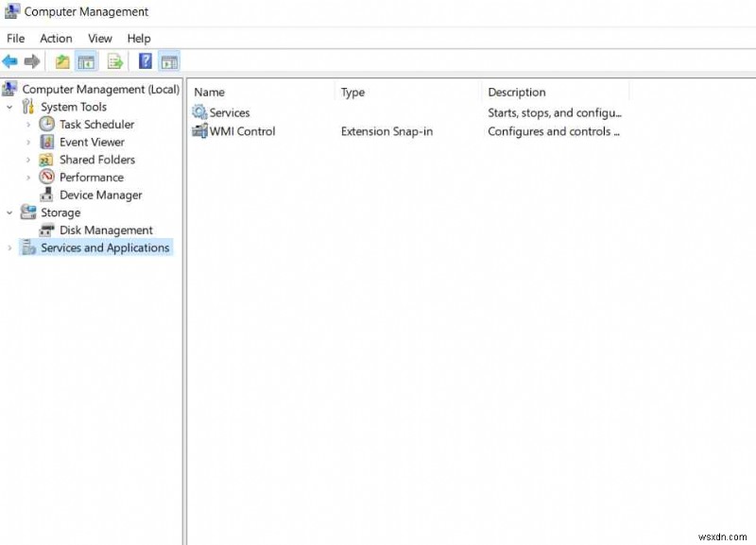This screenshot has height=545, width=756.
Task: Click the Device Manager icon in the tree
Action: (45, 195)
